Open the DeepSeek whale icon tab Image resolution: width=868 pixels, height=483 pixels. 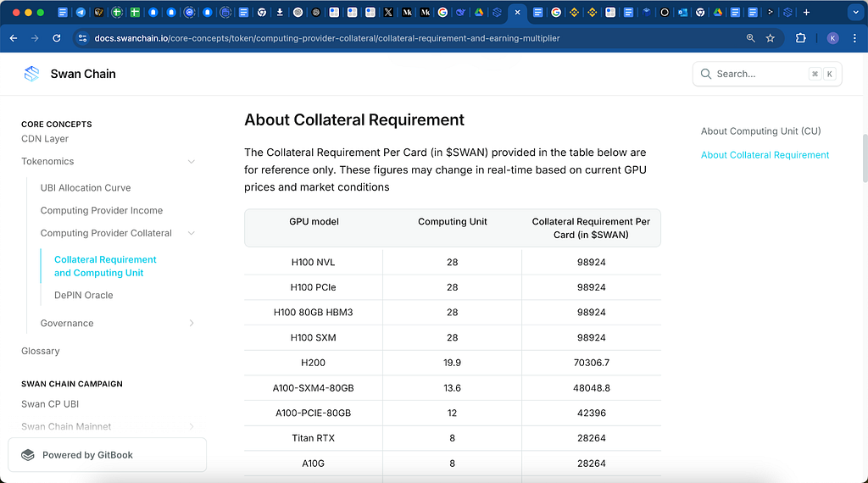click(x=460, y=12)
